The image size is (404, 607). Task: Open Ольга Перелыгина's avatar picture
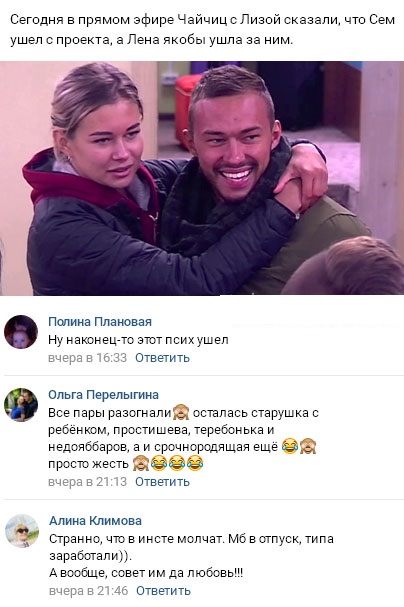click(21, 405)
